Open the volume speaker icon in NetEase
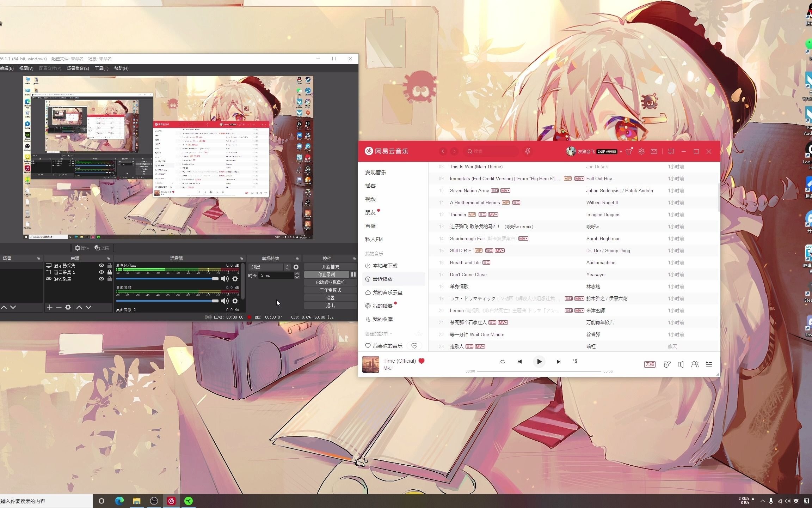This screenshot has height=508, width=812. (x=681, y=364)
